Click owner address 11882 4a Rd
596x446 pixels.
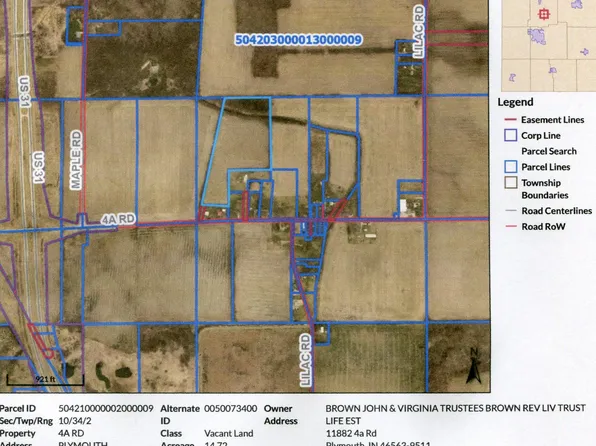click(351, 433)
